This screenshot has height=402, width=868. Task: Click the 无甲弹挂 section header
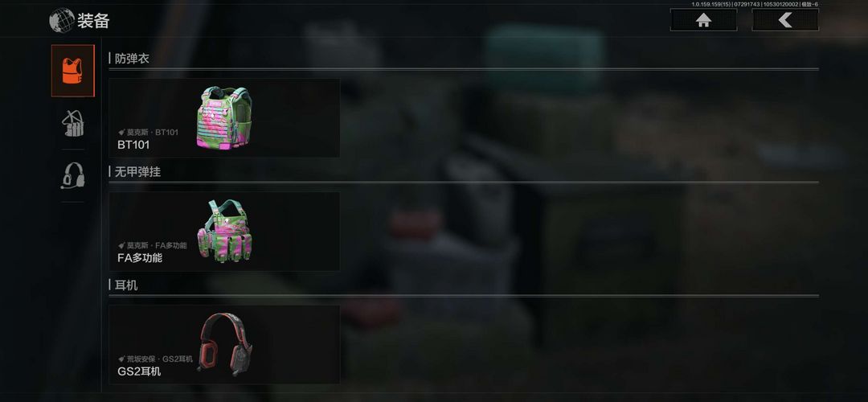(x=137, y=171)
